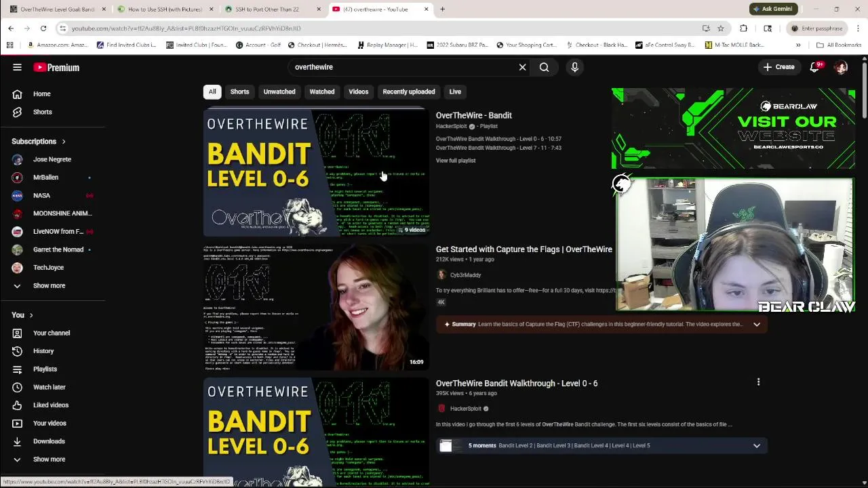Screen dimensions: 868x488
Task: Open Get Started with Capture the Flags video
Action: point(524,249)
